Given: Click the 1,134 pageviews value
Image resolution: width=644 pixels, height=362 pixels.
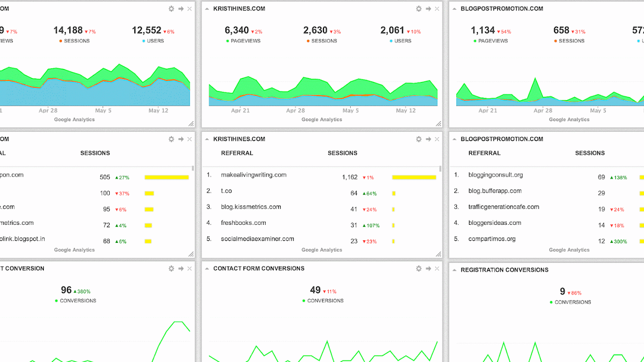Looking at the screenshot, I should pyautogui.click(x=483, y=30).
